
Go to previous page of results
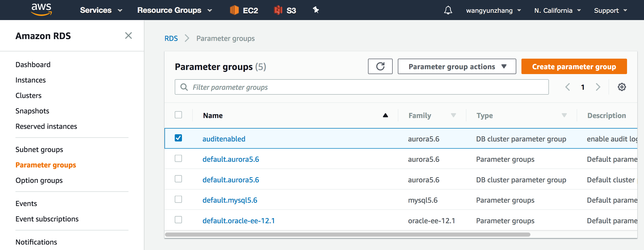[x=568, y=87]
